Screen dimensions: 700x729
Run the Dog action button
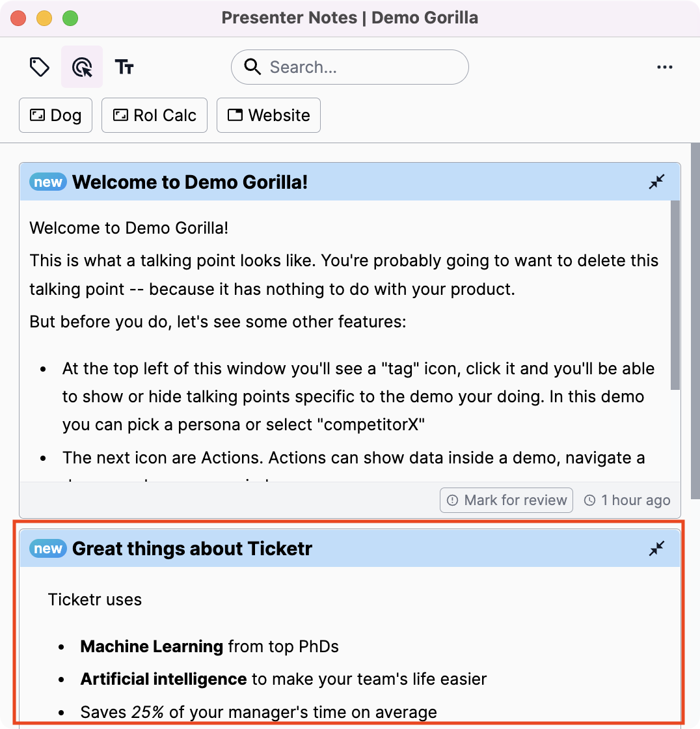56,115
